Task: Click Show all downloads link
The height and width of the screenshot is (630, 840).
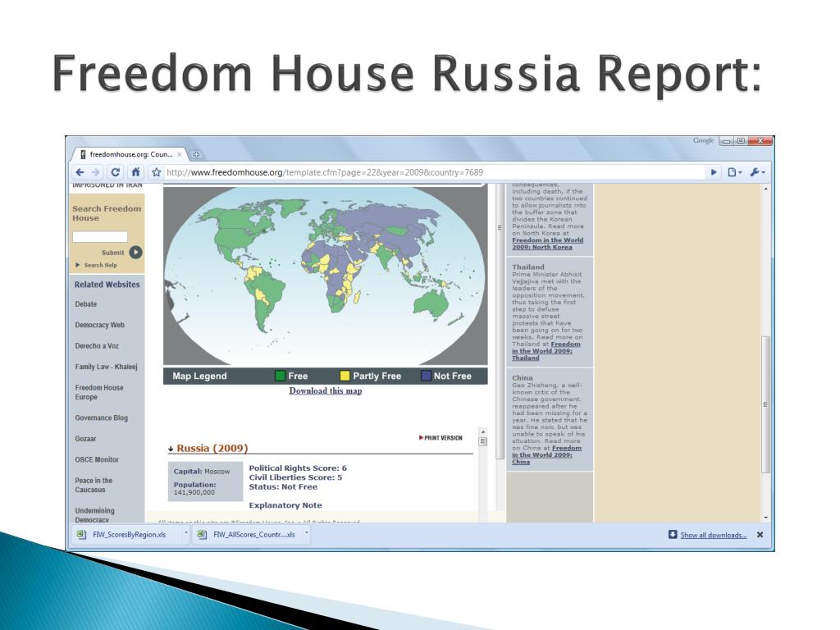Action: pyautogui.click(x=714, y=535)
